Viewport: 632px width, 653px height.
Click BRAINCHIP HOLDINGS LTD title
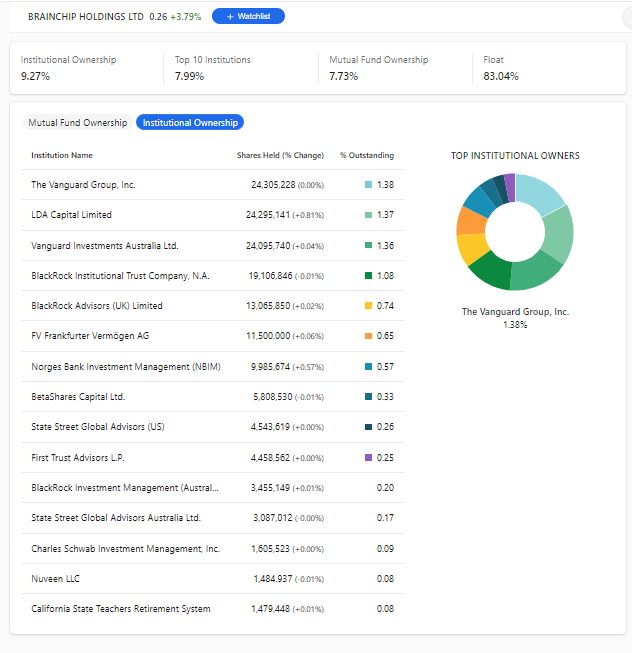pyautogui.click(x=86, y=17)
